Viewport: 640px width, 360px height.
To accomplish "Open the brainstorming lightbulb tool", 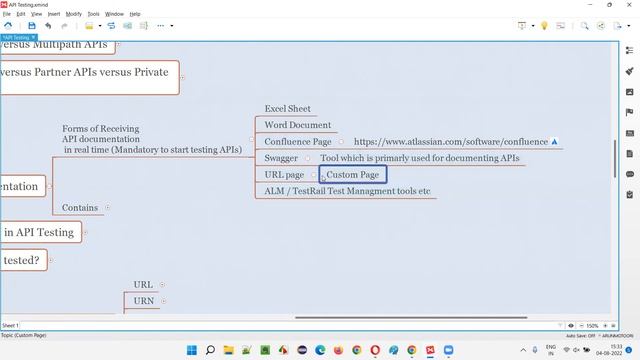I will click(544, 26).
